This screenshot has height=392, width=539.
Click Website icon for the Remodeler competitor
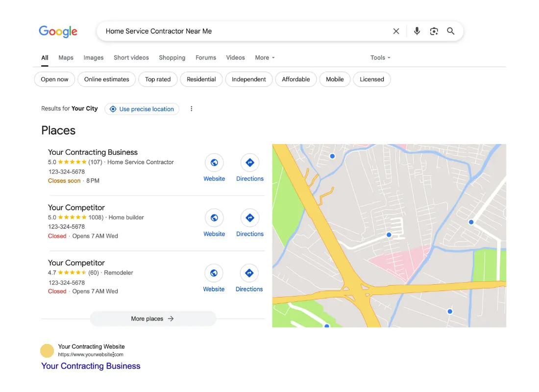click(214, 273)
